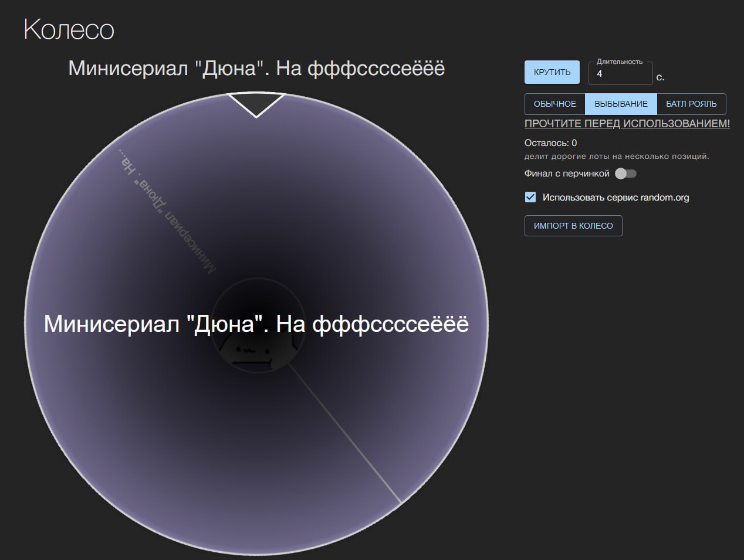This screenshot has height=560, width=744.
Task: Click the winner title above the wheel
Action: coord(256,69)
